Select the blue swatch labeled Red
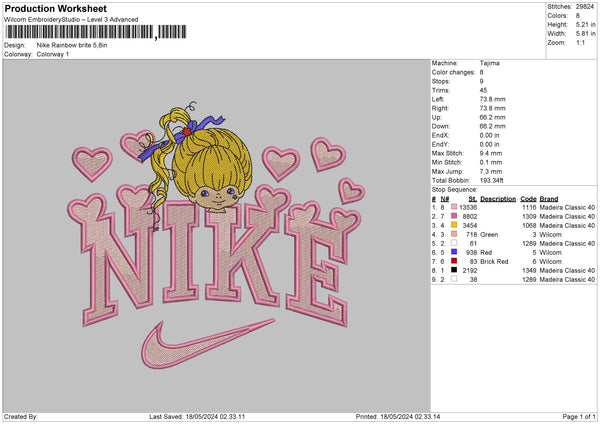Image resolution: width=600 pixels, height=424 pixels. (x=454, y=252)
